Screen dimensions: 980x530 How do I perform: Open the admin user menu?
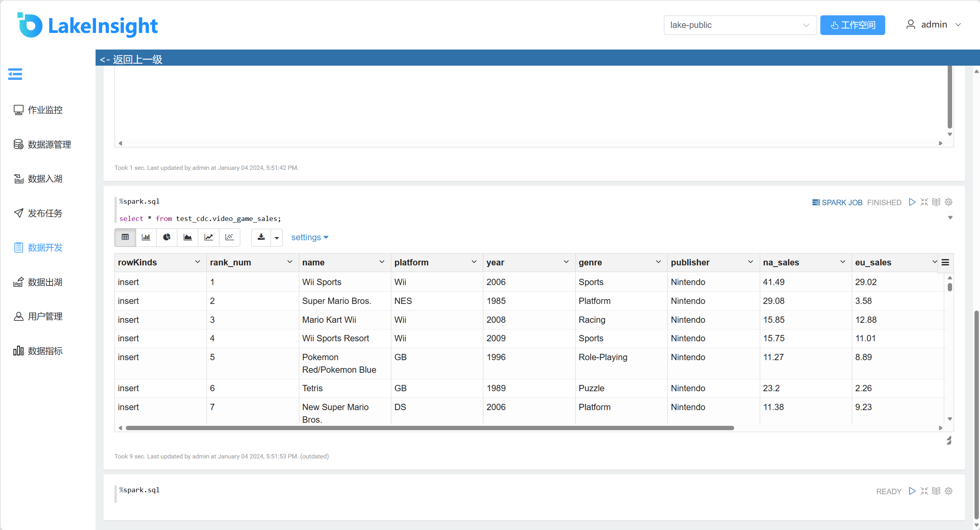coord(934,25)
